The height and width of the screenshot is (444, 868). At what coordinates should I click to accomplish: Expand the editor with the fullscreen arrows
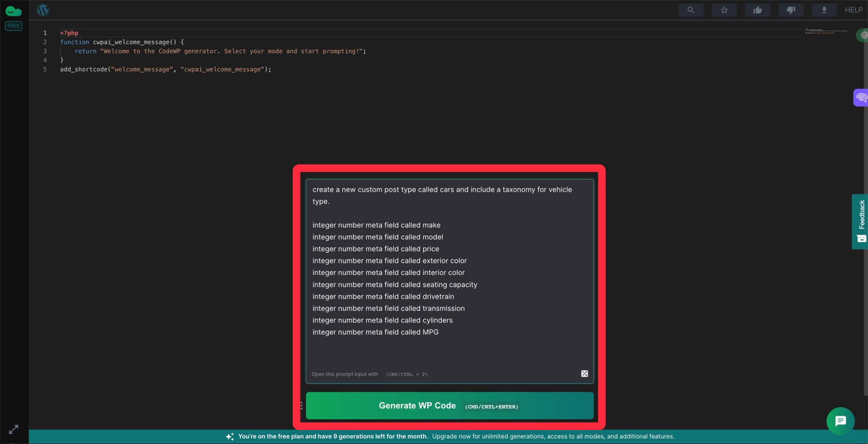pos(14,429)
